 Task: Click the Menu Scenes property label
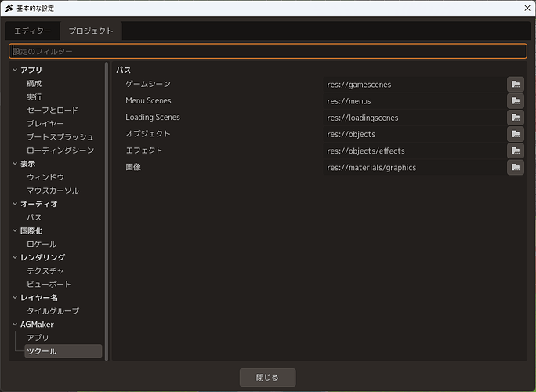[148, 100]
